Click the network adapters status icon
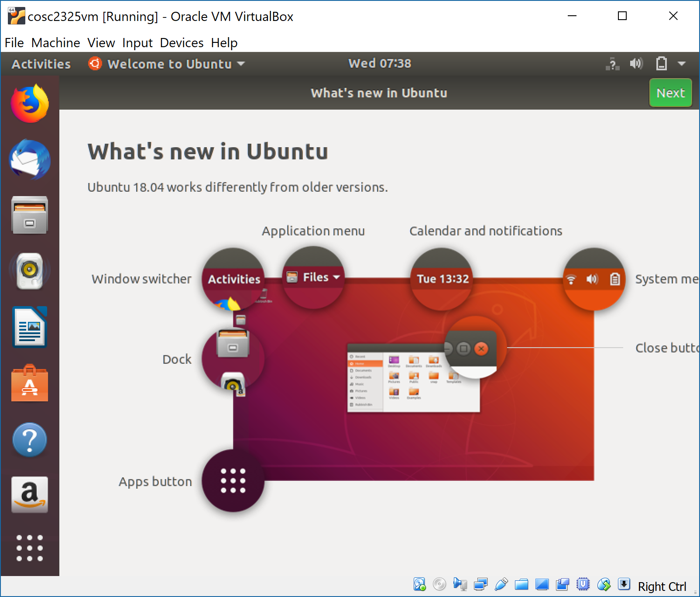The image size is (700, 597). (x=480, y=584)
